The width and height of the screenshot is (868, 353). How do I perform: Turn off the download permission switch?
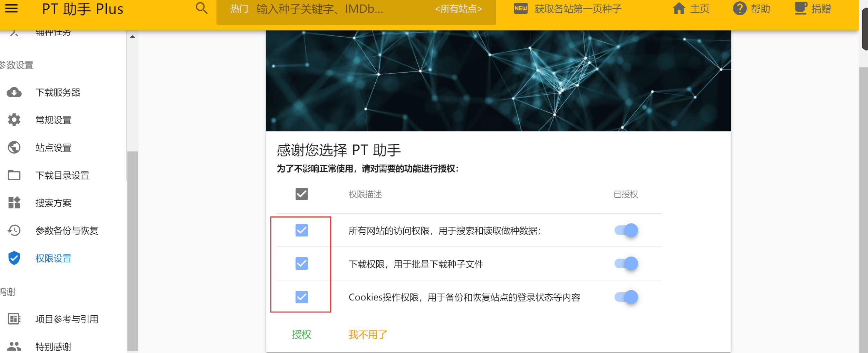point(626,264)
